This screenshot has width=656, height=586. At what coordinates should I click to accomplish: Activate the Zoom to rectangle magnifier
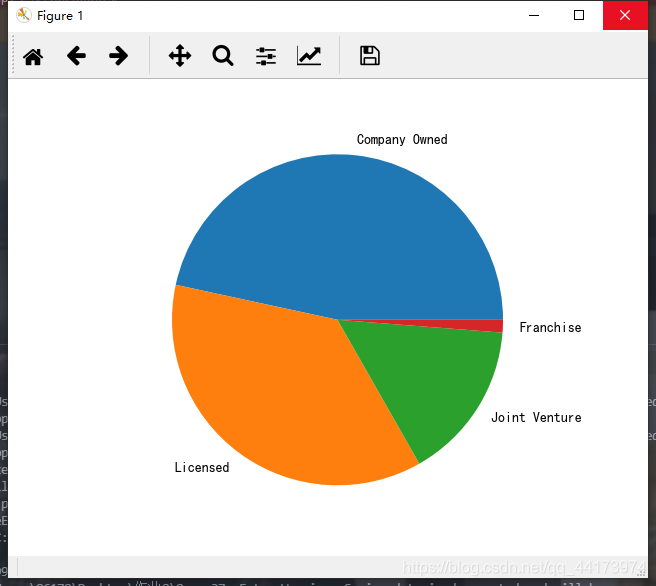click(223, 56)
